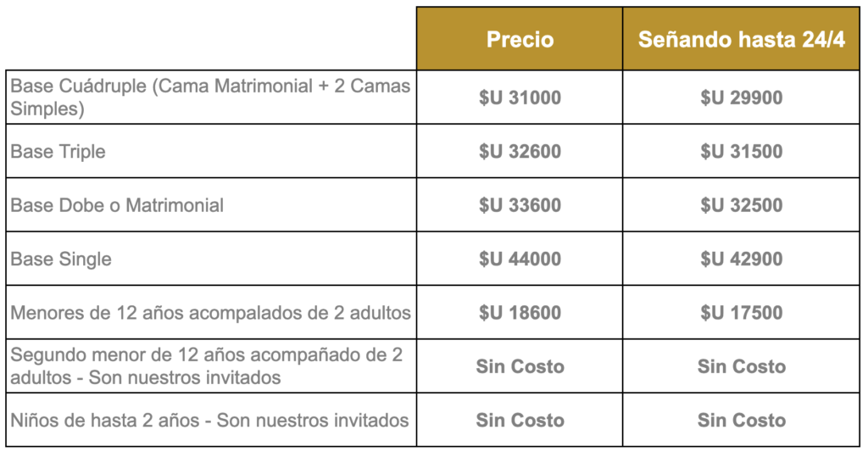Select the Base Dobe o Matrimonial label
This screenshot has width=868, height=452.
pyautogui.click(x=117, y=205)
